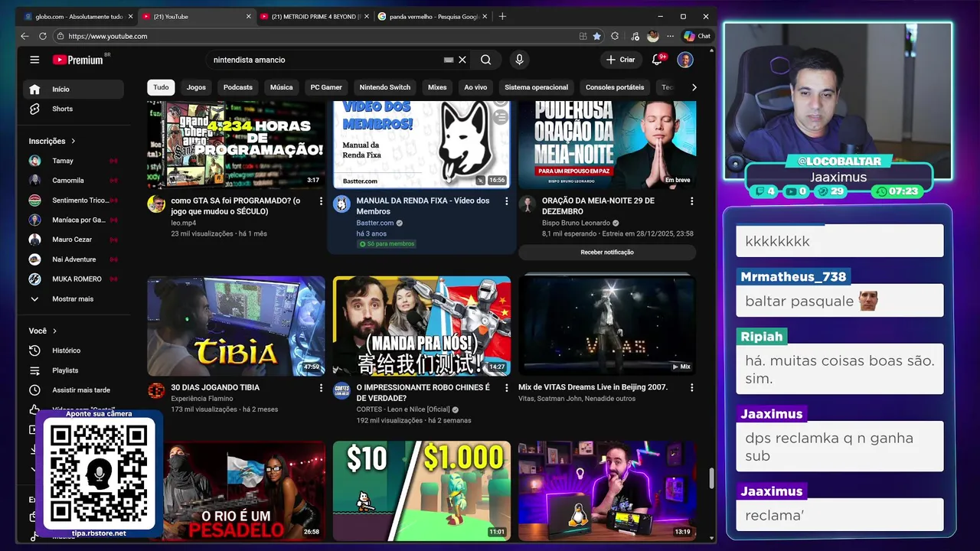Click the YouTube page vertical scrollbar thumb
The width and height of the screenshot is (980, 551).
point(711,478)
